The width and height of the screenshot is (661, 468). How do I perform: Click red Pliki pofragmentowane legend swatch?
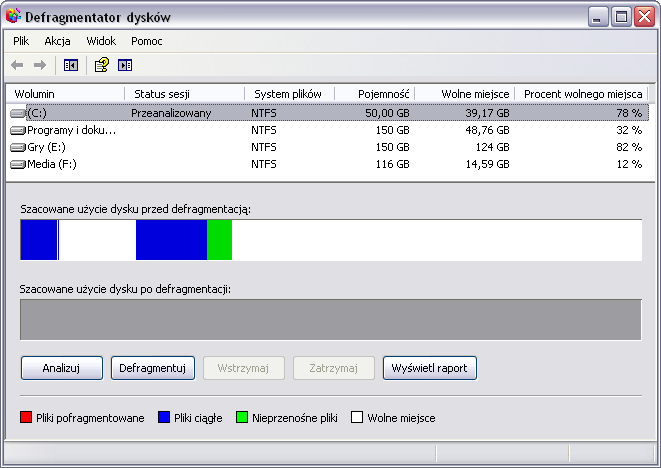[26, 417]
